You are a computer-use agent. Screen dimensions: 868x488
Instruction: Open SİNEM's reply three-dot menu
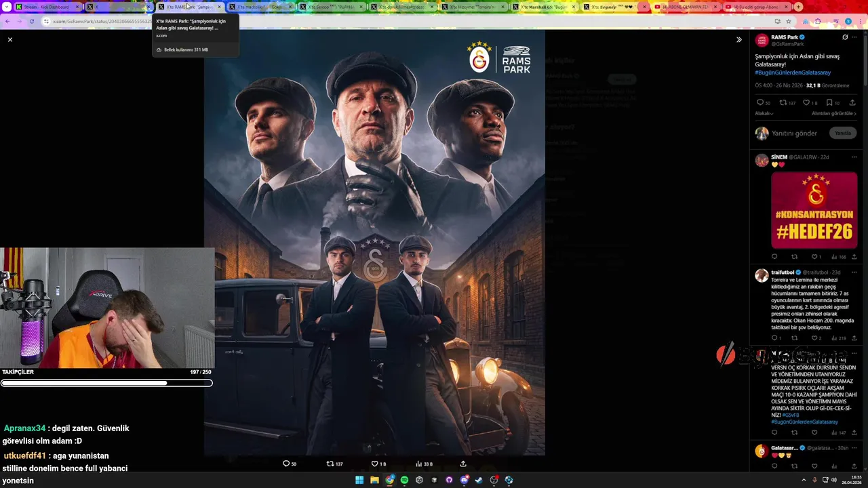[854, 157]
